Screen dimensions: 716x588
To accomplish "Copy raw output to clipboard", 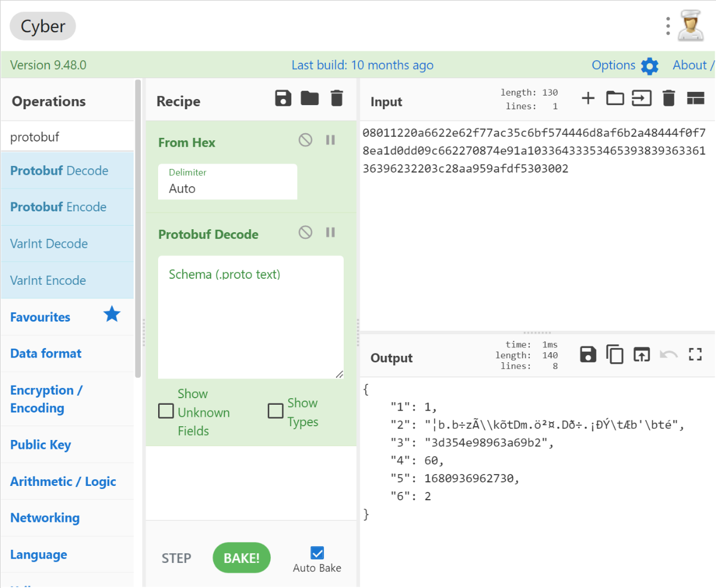I will click(615, 355).
